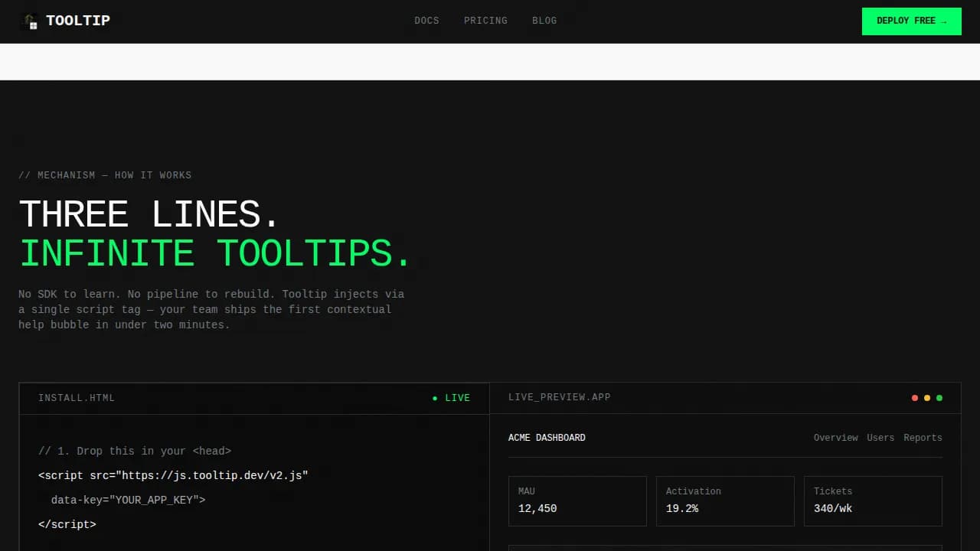The image size is (980, 551).
Task: Open Reports in the Acme Dashboard
Action: point(923,438)
